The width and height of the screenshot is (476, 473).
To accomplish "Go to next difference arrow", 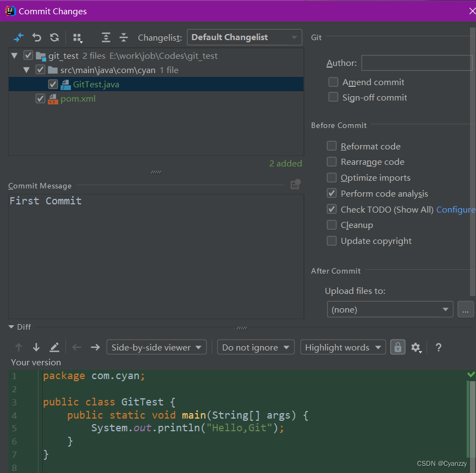I will 36,347.
